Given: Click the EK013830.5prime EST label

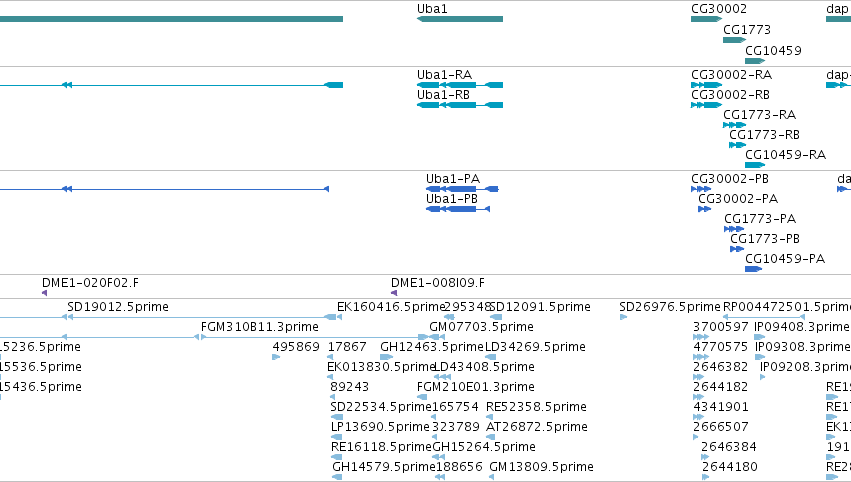Looking at the screenshot, I should point(381,367).
